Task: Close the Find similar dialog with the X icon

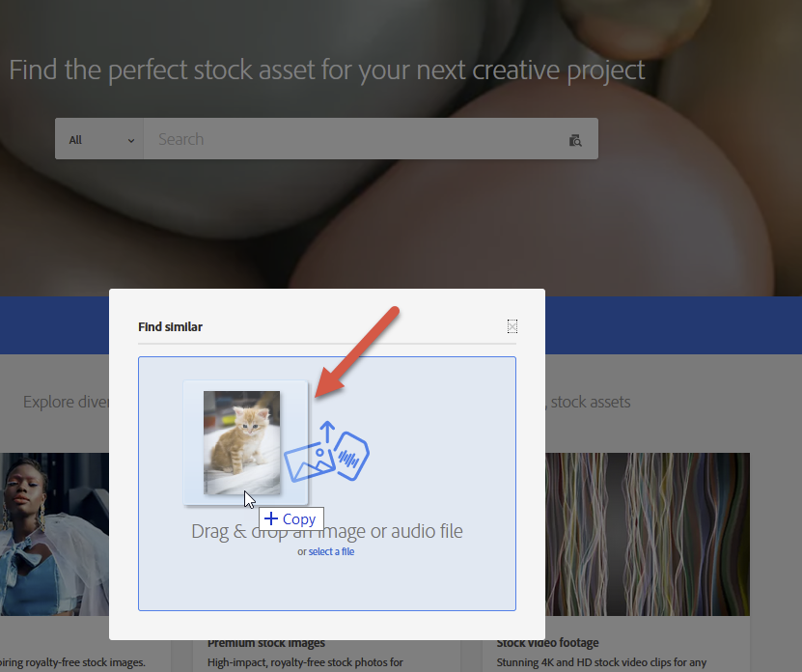Action: coord(512,326)
